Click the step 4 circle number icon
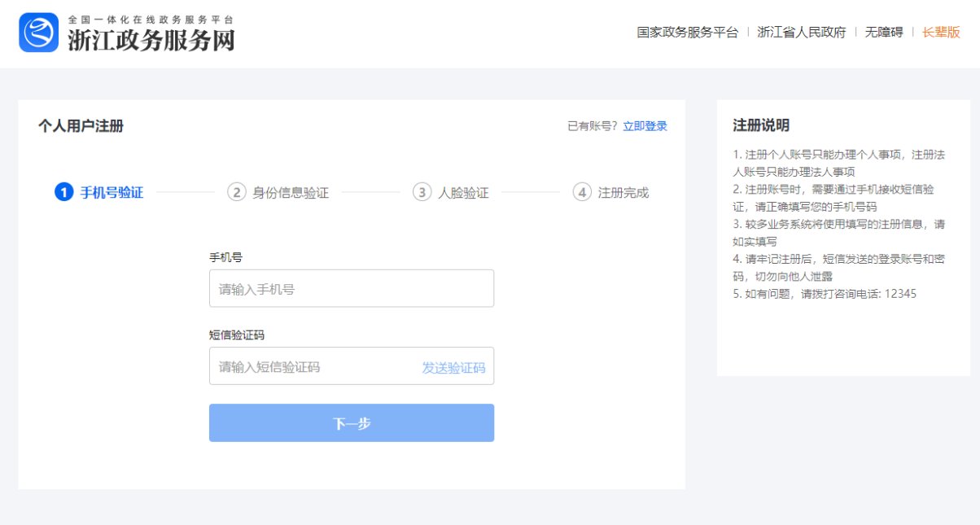 581,193
